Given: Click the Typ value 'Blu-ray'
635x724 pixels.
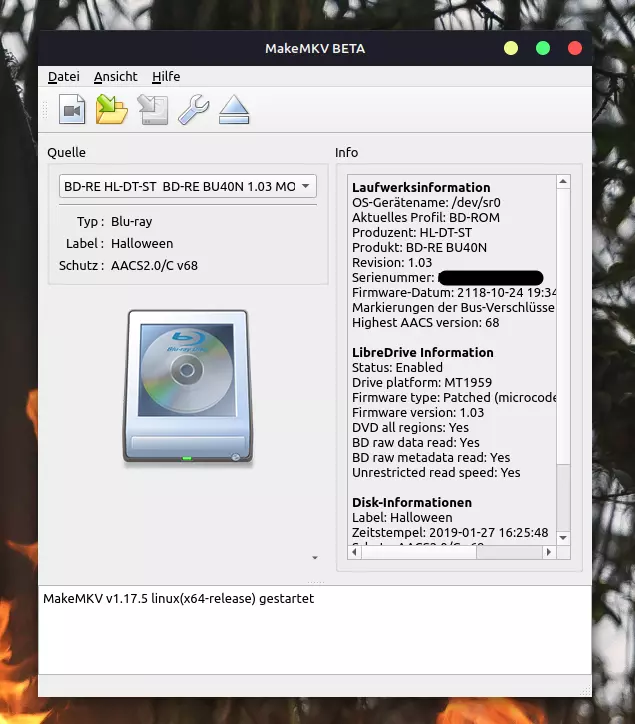Looking at the screenshot, I should coord(132,222).
